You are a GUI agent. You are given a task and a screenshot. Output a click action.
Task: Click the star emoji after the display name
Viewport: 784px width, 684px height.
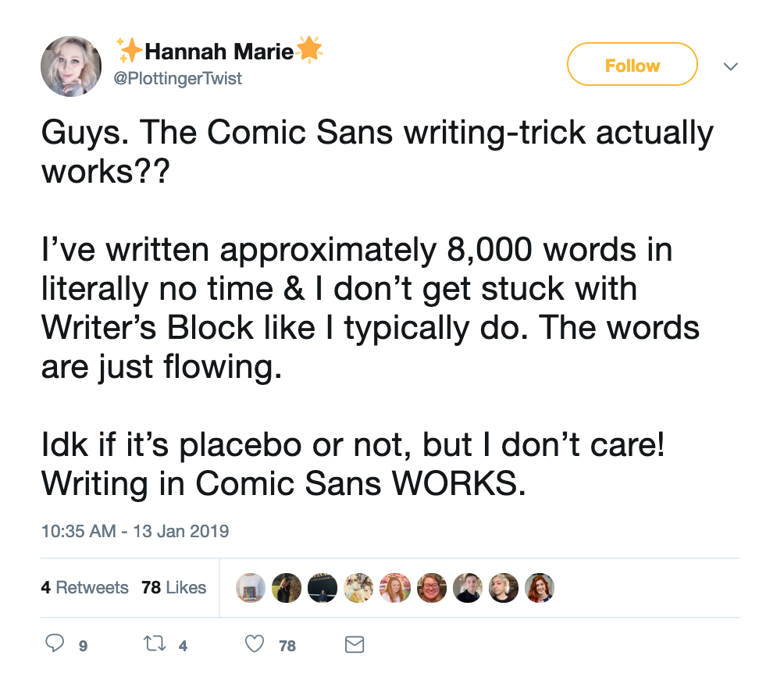tap(308, 49)
